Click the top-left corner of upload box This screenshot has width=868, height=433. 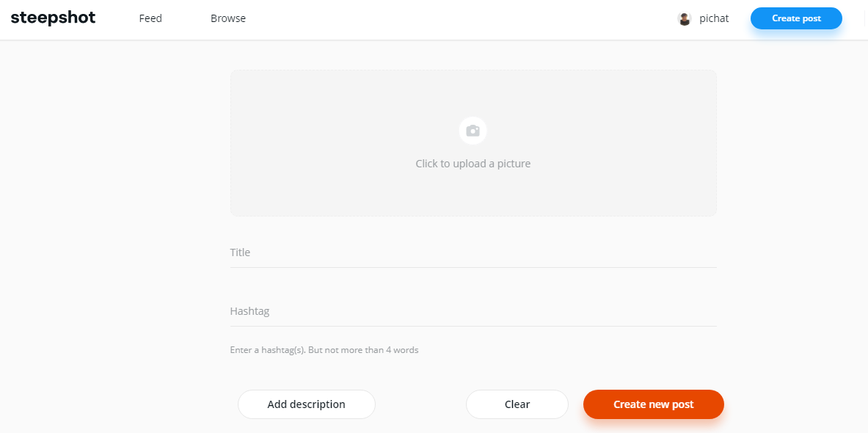click(233, 73)
